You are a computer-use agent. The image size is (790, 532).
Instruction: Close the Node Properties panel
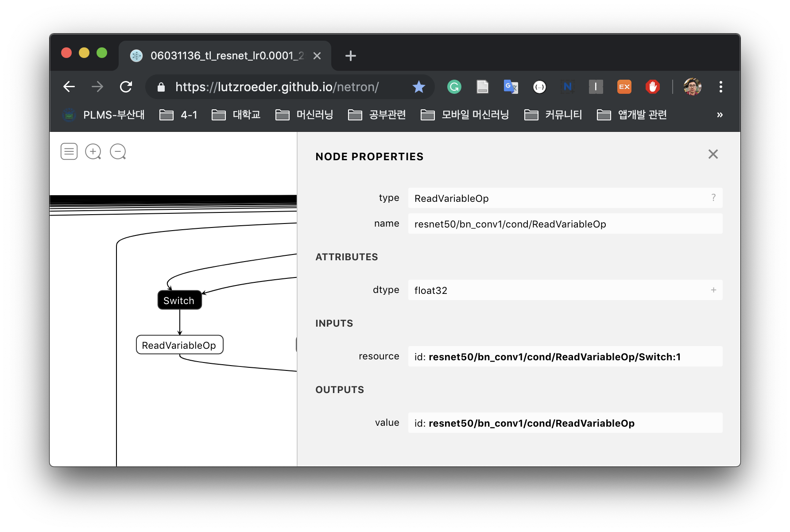click(x=713, y=154)
